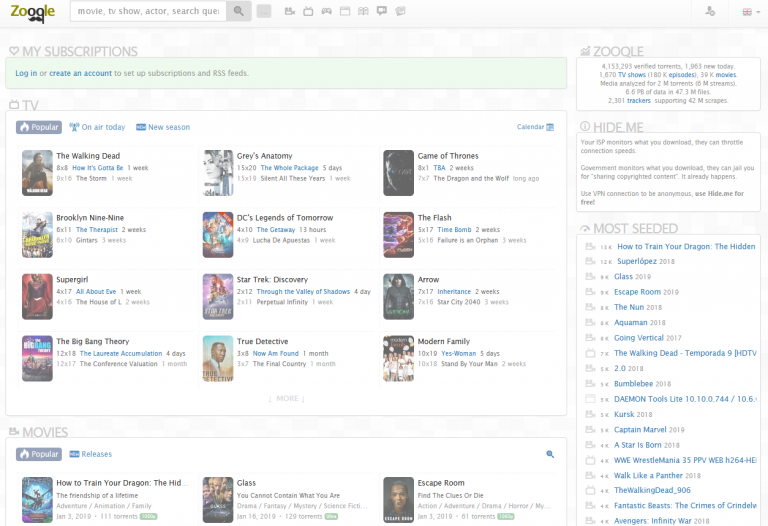
Task: Focus the movie, tv show search field
Action: pyautogui.click(x=148, y=11)
